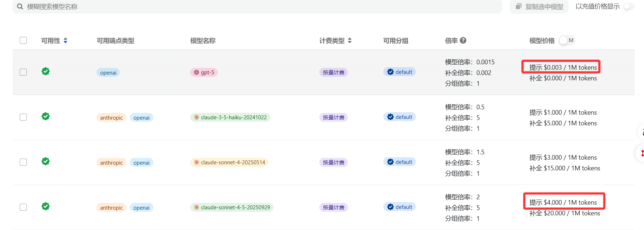The width and height of the screenshot is (644, 230).
Task: Click green availability icon for claude-3-5-haiku-20241022
Action: pyautogui.click(x=45, y=116)
